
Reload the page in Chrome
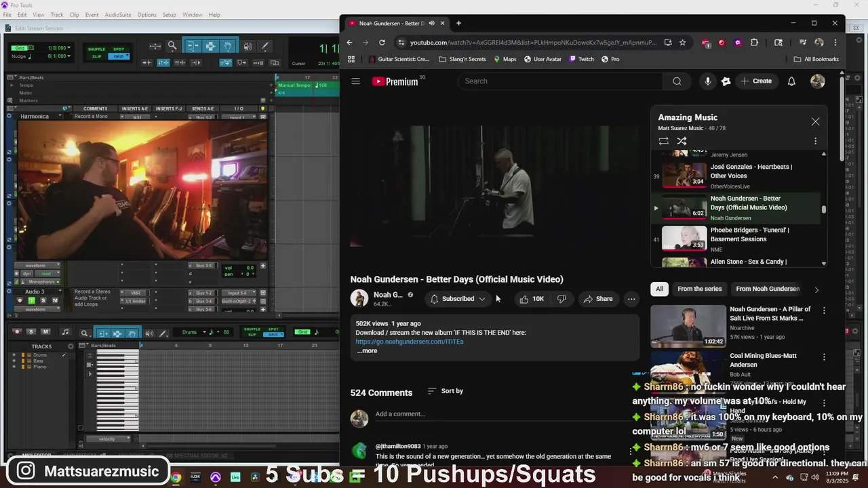pyautogui.click(x=382, y=42)
